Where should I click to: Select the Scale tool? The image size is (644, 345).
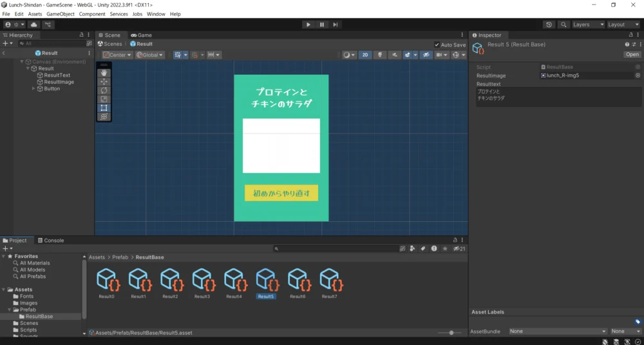coord(104,99)
